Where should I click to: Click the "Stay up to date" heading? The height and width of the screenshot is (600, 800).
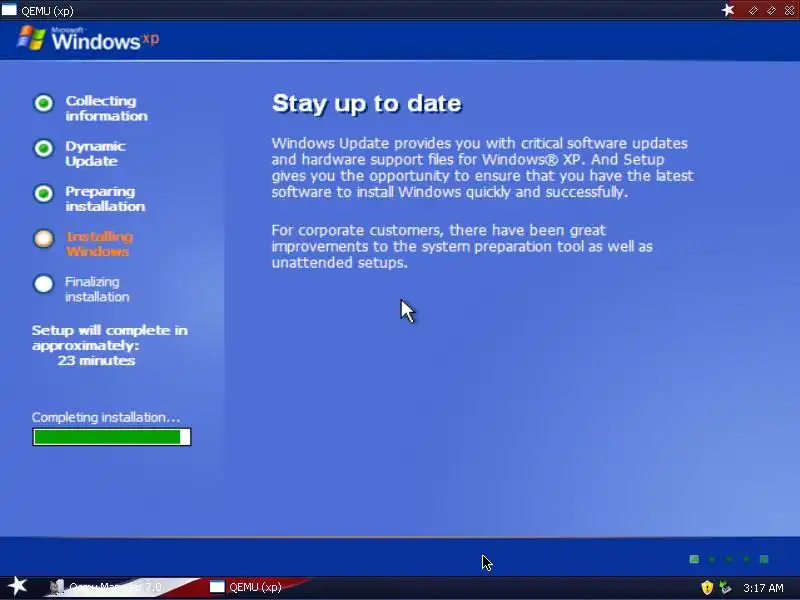click(367, 104)
